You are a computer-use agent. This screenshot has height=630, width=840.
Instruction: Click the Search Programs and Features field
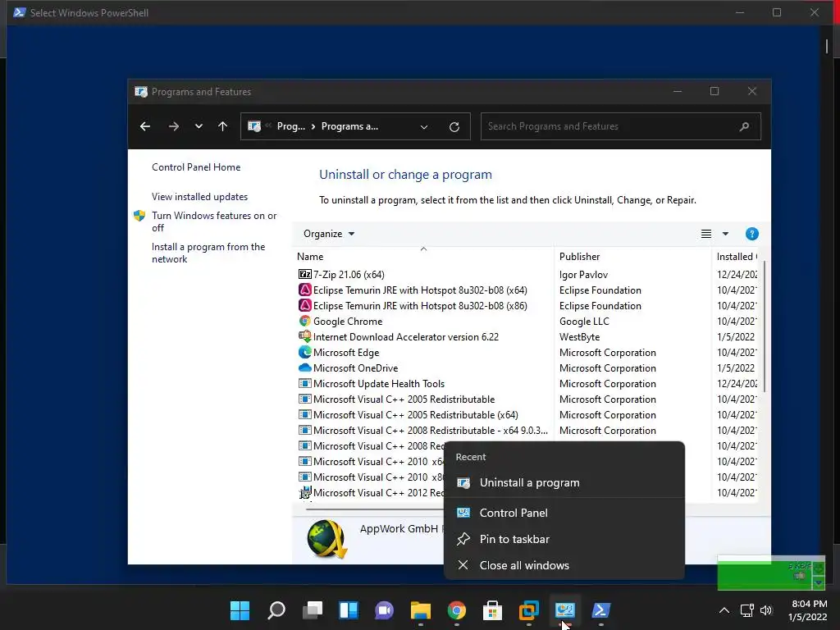620,126
